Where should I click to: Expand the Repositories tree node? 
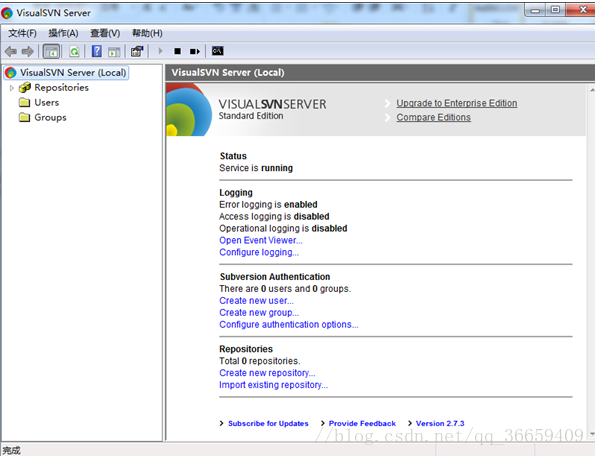coord(11,88)
